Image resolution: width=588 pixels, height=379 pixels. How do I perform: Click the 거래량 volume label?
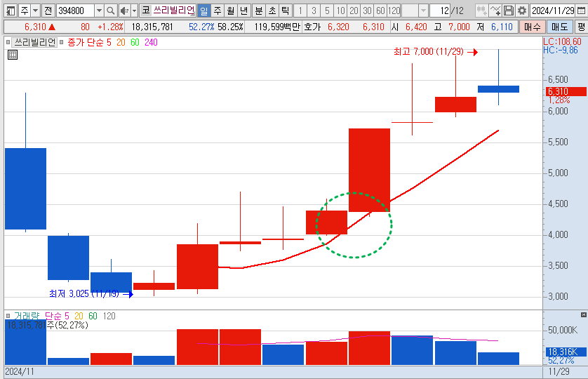[x=27, y=316]
